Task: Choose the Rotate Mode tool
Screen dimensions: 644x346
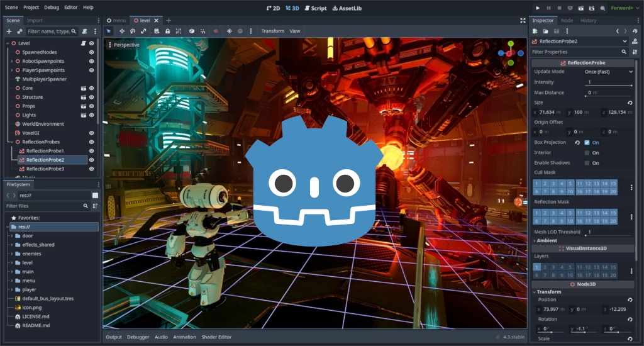Action: (x=133, y=31)
